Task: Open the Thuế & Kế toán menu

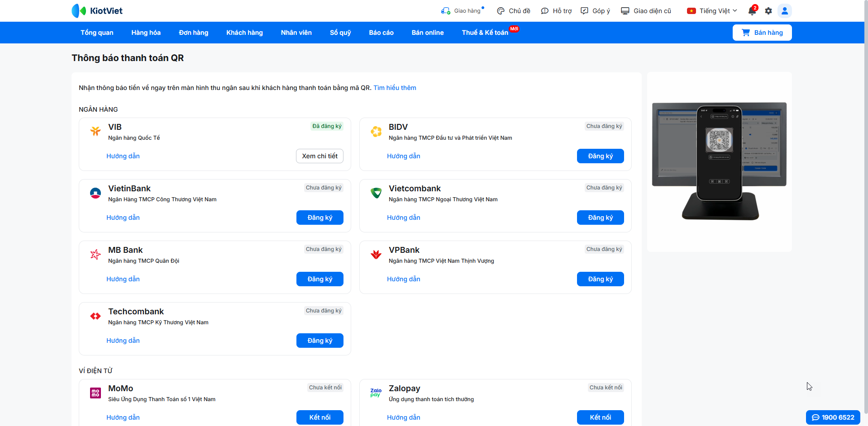Action: click(485, 33)
